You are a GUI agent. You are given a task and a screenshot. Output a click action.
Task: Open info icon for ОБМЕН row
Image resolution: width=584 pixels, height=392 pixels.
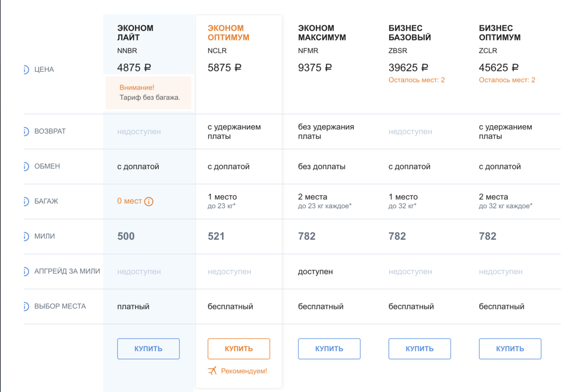26,166
